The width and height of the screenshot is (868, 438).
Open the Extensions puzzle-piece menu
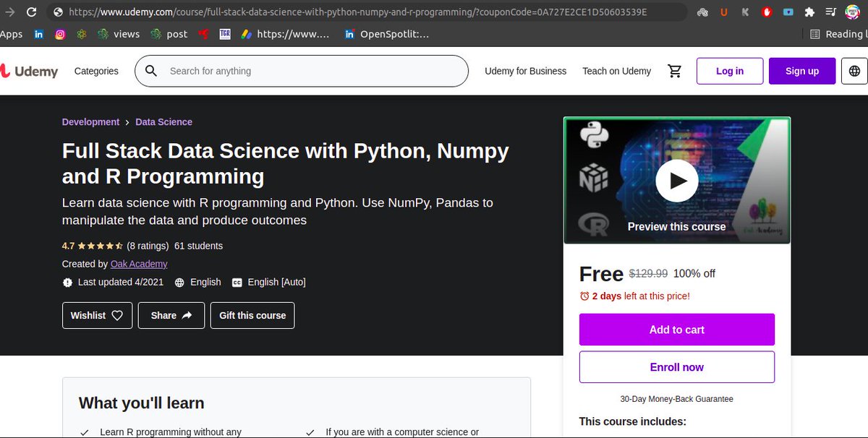[809, 12]
